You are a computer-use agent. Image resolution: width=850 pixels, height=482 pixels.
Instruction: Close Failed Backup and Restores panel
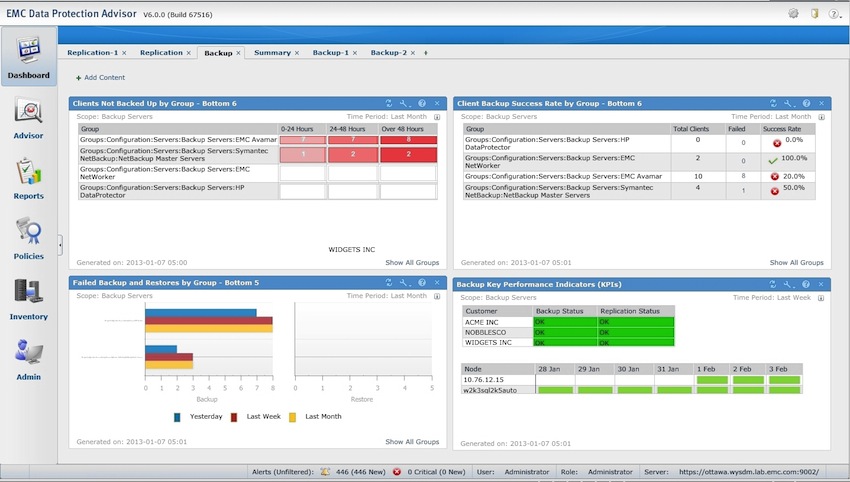tap(437, 282)
